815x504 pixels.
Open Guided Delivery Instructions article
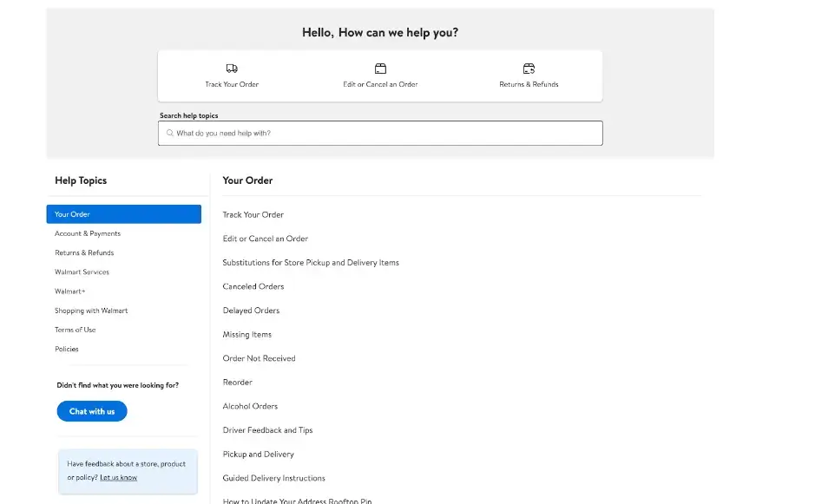274,478
